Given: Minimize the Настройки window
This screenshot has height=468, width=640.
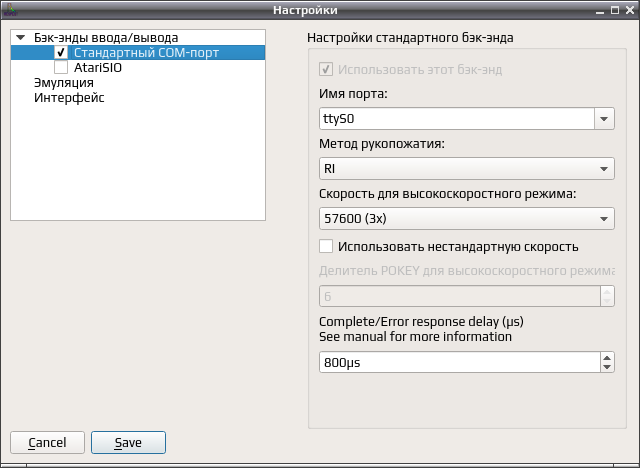Looking at the screenshot, I should [x=600, y=11].
